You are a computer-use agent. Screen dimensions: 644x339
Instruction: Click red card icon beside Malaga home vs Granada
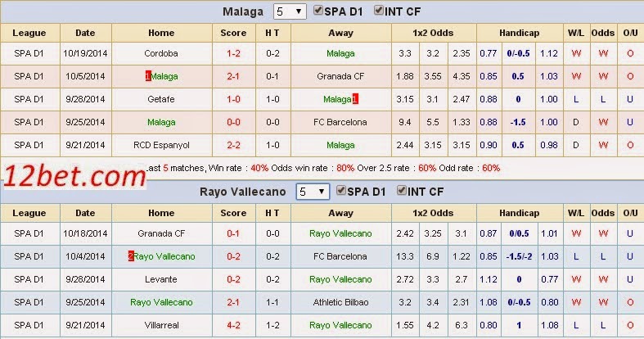coord(147,76)
